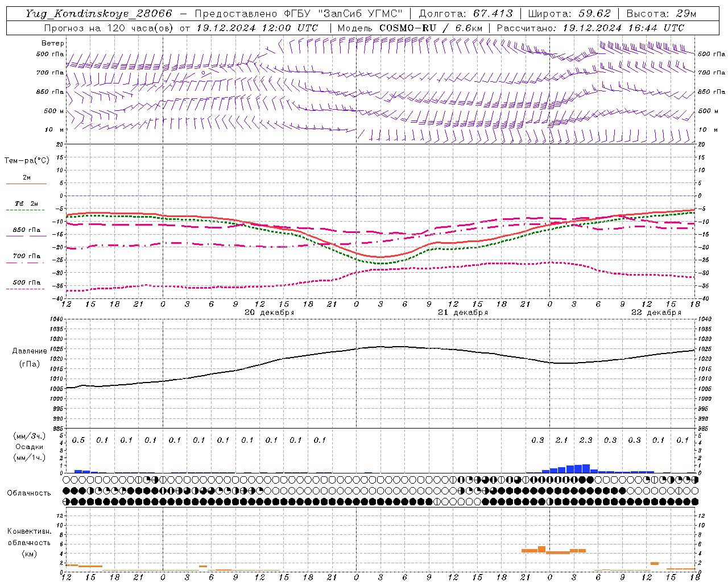Click the tallest blue precipitation bar
Image resolution: width=728 pixels, height=582 pixels.
click(586, 469)
